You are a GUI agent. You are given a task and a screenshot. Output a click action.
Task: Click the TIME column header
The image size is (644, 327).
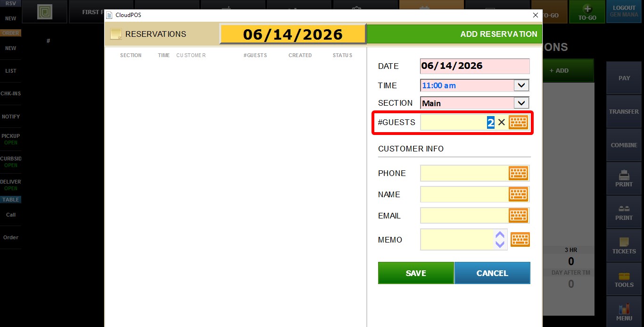[164, 55]
